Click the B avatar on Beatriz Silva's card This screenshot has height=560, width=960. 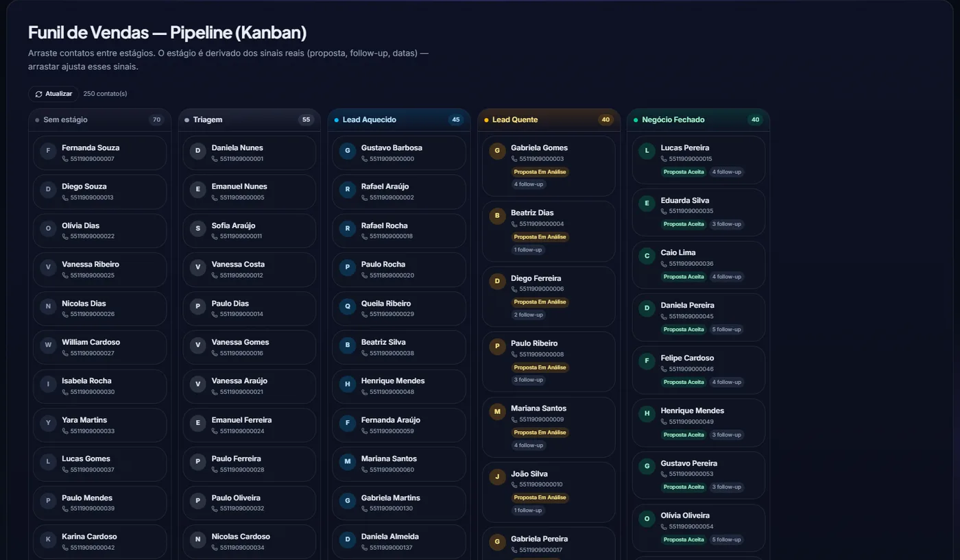(348, 345)
